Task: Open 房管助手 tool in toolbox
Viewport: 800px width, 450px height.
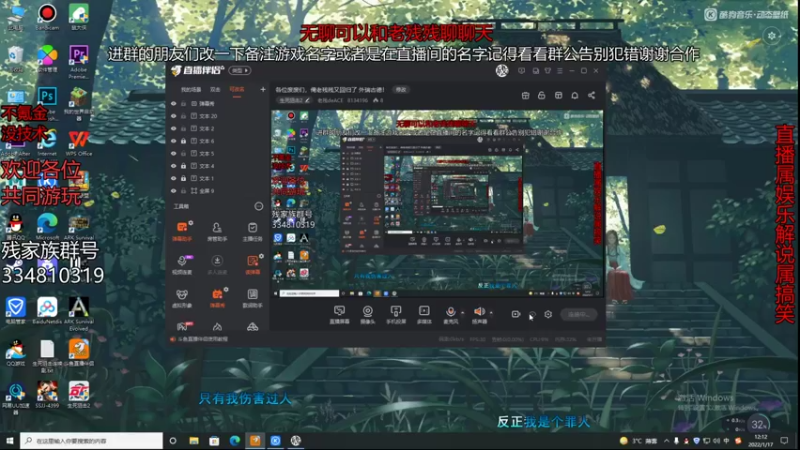Action: [217, 231]
